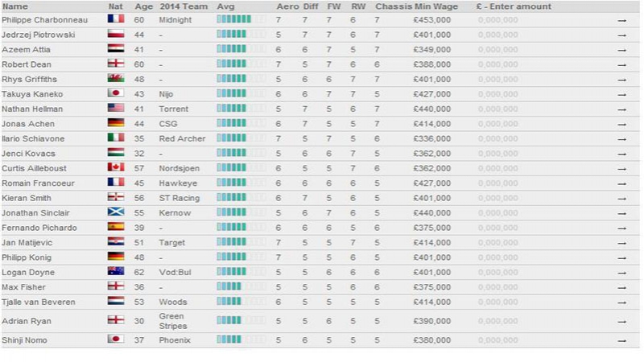This screenshot has height=362, width=644.
Task: Open Jedrzej Piotrowski's profile
Action: click(x=38, y=35)
